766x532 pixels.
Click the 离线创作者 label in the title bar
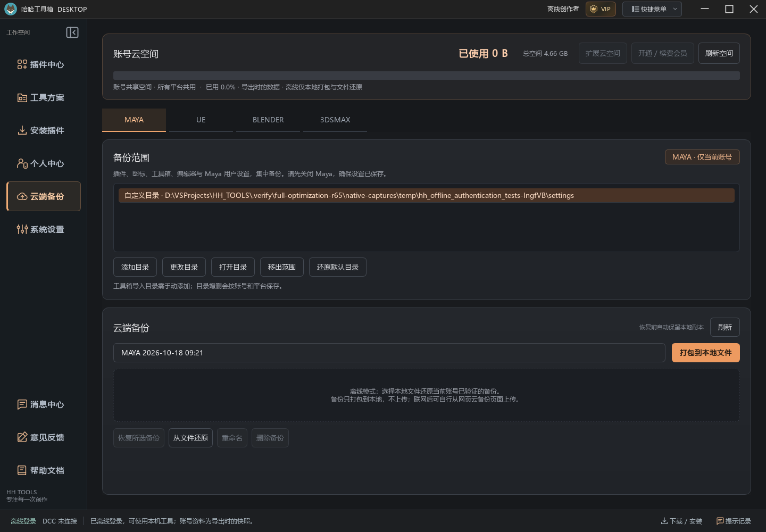563,9
